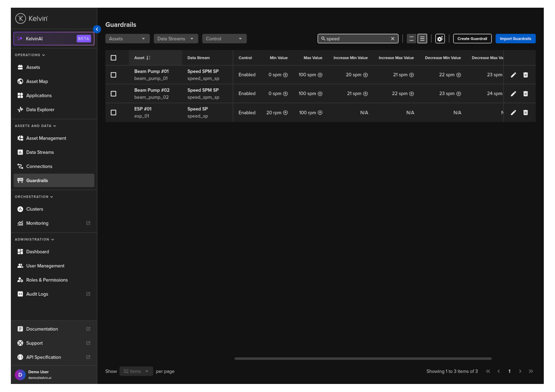Delete the ESP #01 guardrail with trash icon
Screen dimensions: 555x392
pos(525,113)
